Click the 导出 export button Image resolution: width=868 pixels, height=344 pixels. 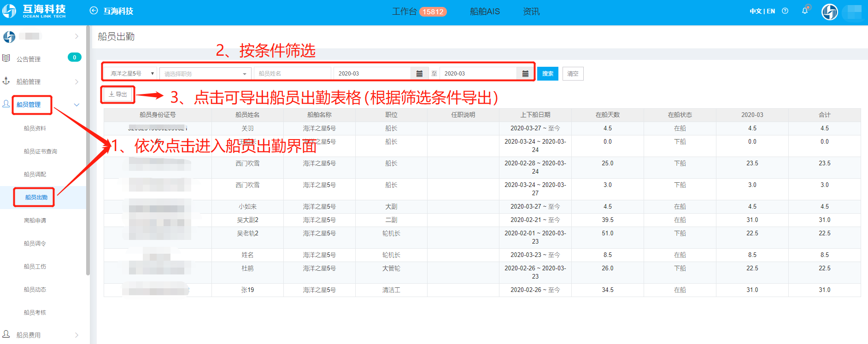(118, 94)
